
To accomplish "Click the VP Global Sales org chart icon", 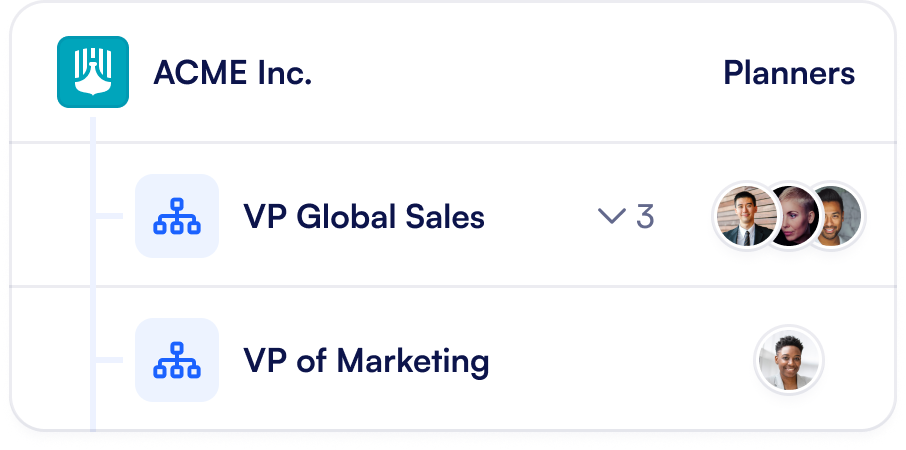I will 177,216.
